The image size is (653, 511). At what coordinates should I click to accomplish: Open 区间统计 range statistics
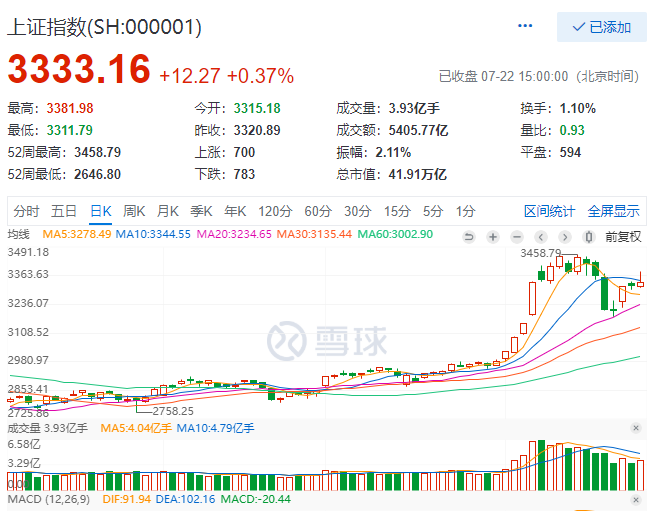click(x=549, y=211)
